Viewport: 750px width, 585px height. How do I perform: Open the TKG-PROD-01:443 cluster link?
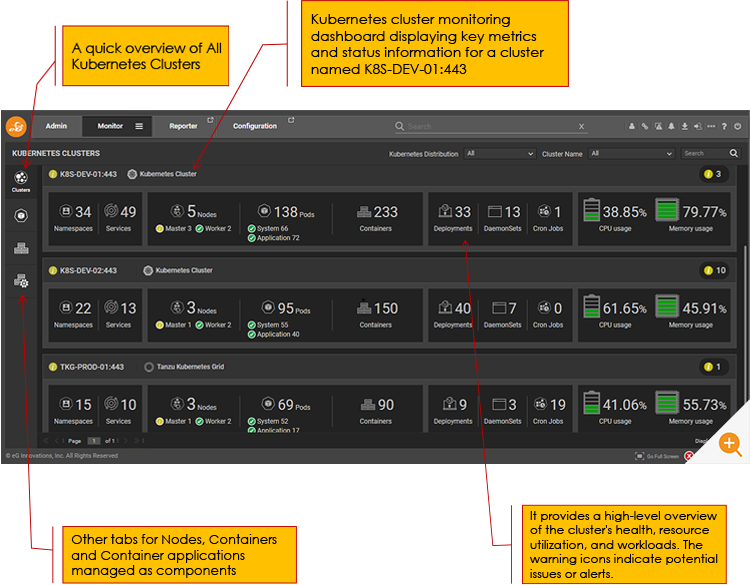point(91,367)
